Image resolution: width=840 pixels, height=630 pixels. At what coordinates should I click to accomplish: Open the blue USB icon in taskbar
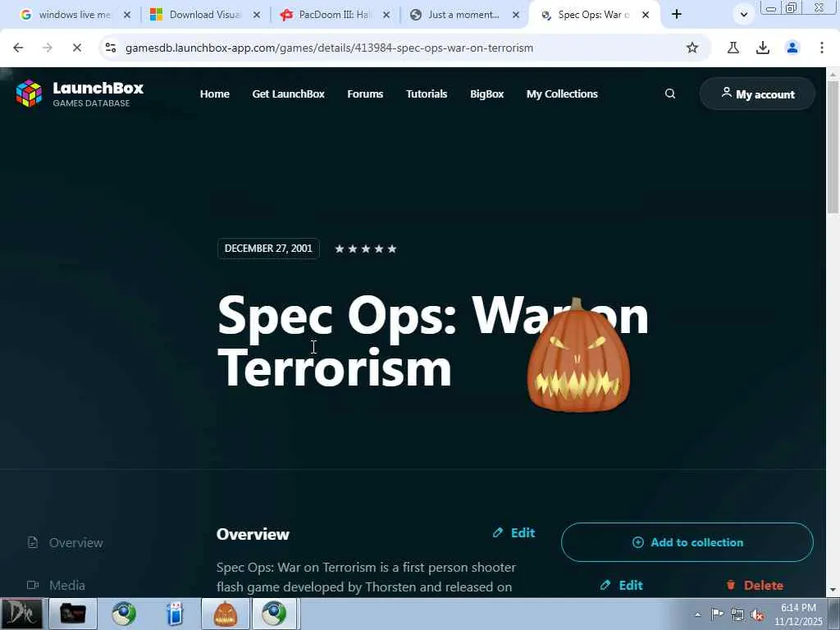point(175,614)
